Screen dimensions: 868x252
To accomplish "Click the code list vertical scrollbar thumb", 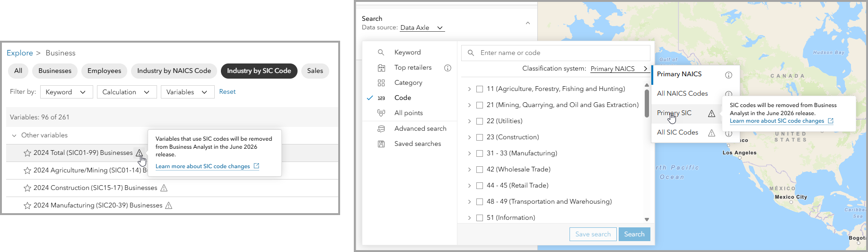I will coord(647,103).
